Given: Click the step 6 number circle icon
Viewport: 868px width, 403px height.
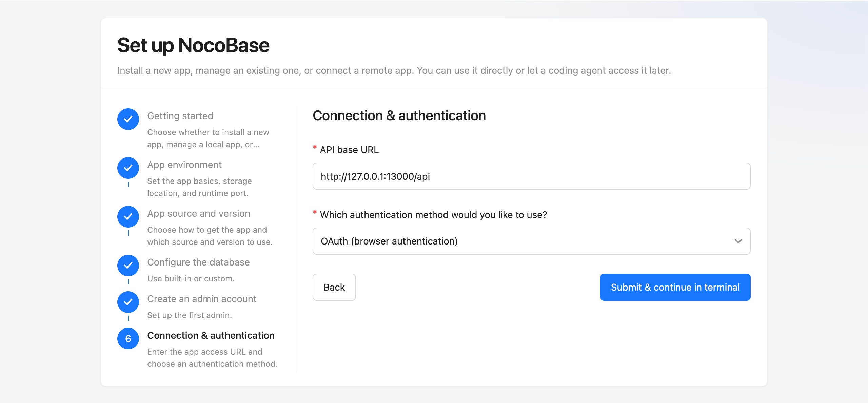Looking at the screenshot, I should pyautogui.click(x=128, y=339).
